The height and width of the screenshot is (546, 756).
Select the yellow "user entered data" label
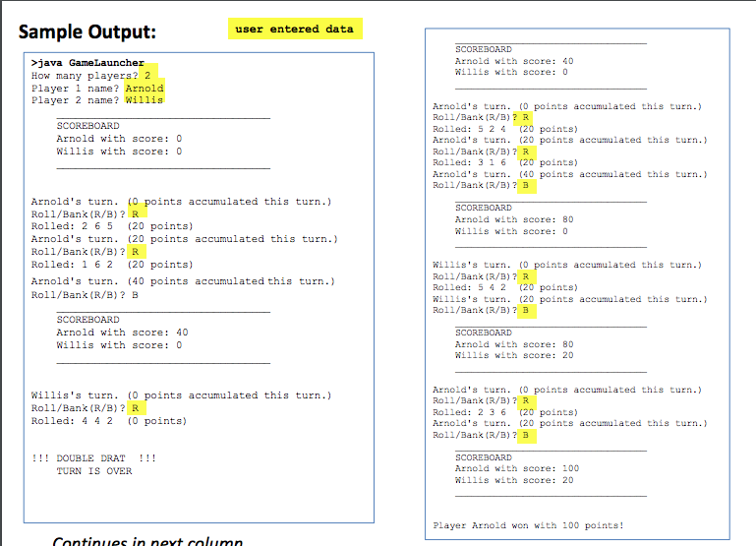pyautogui.click(x=295, y=29)
